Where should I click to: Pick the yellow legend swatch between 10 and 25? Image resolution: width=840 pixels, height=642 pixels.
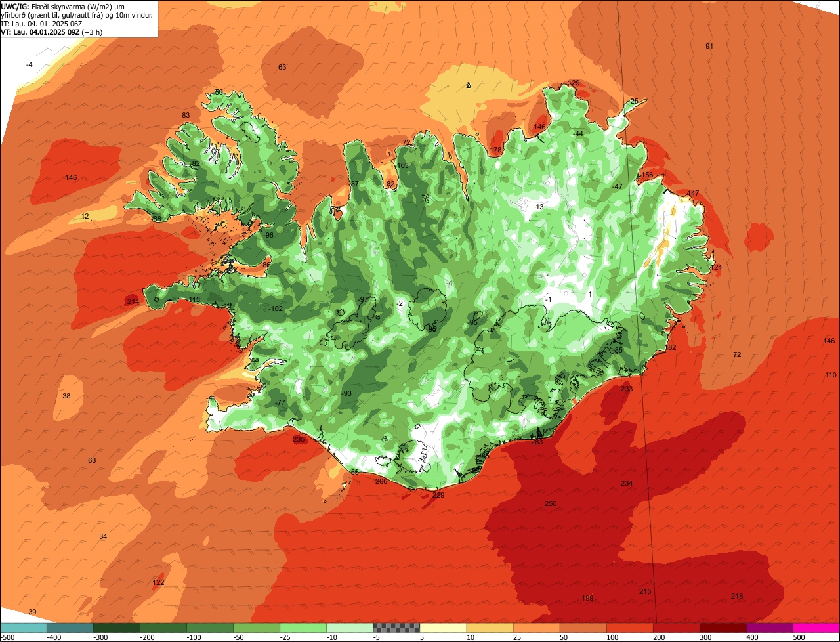click(x=490, y=628)
